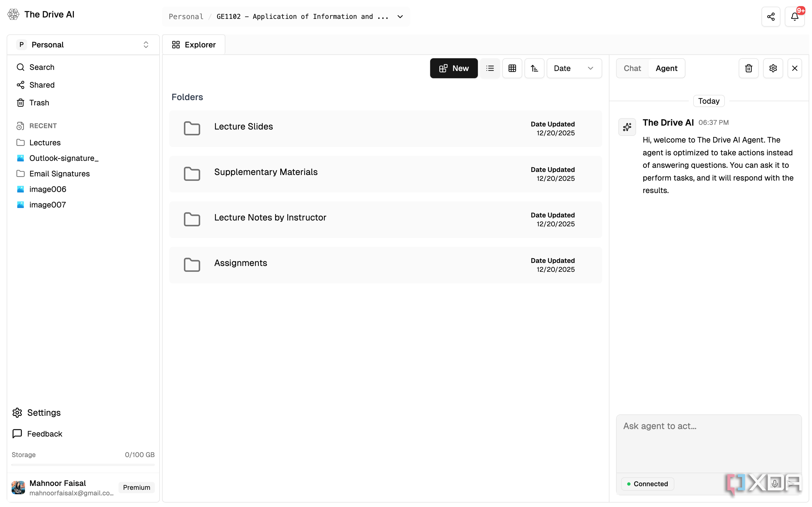The image size is (812, 507).
Task: Open the notifications bell
Action: [x=794, y=16]
